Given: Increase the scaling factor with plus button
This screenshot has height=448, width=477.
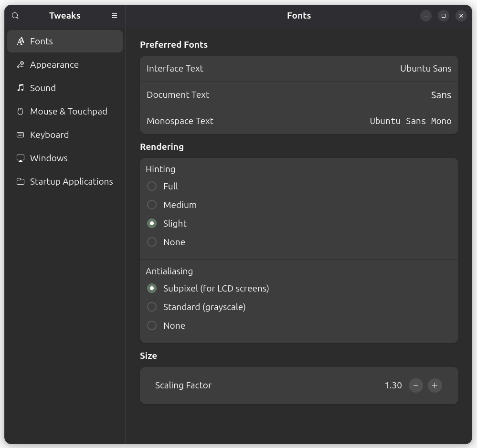Looking at the screenshot, I should tap(435, 385).
